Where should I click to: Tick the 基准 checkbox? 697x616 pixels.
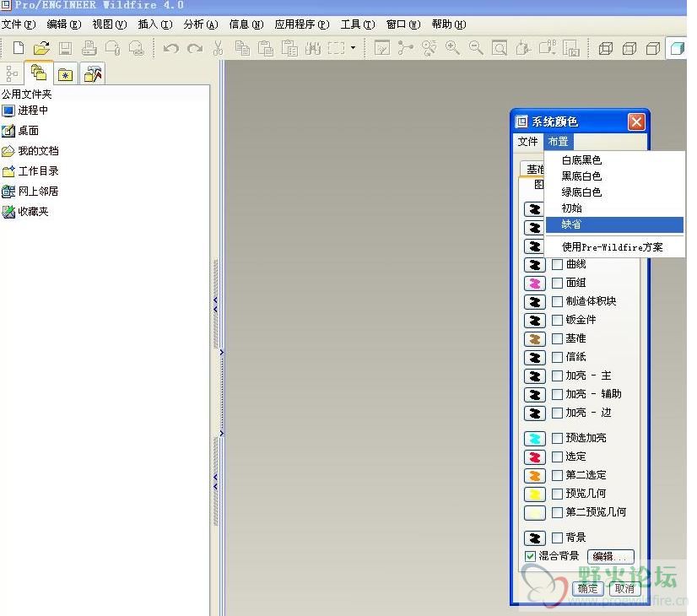[x=557, y=338]
